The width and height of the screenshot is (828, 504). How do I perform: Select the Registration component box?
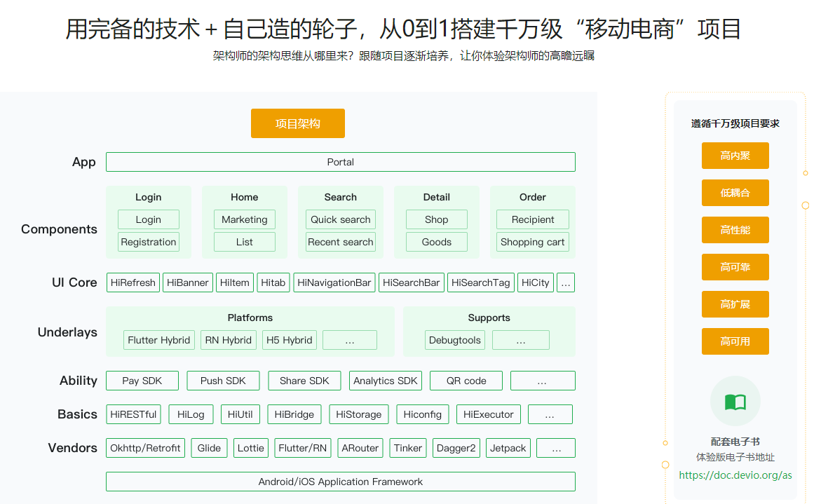click(148, 242)
